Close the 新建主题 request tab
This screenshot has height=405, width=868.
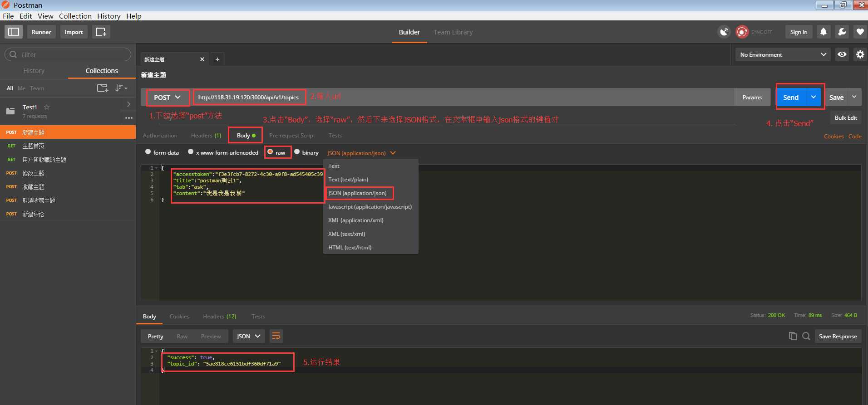(x=202, y=59)
